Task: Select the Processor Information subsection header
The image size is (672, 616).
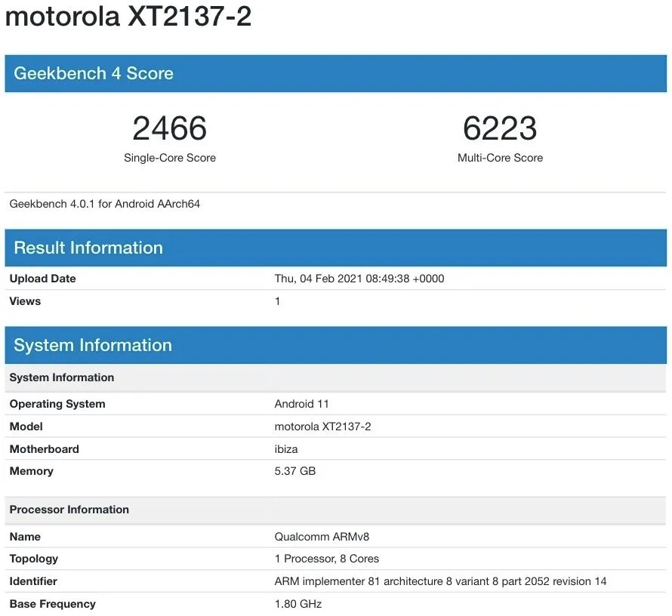Action: click(x=69, y=510)
